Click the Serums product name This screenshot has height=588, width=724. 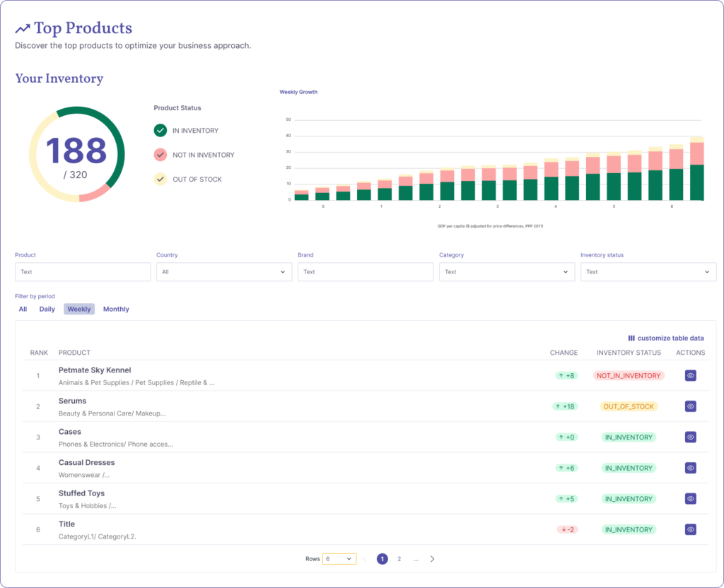click(73, 401)
